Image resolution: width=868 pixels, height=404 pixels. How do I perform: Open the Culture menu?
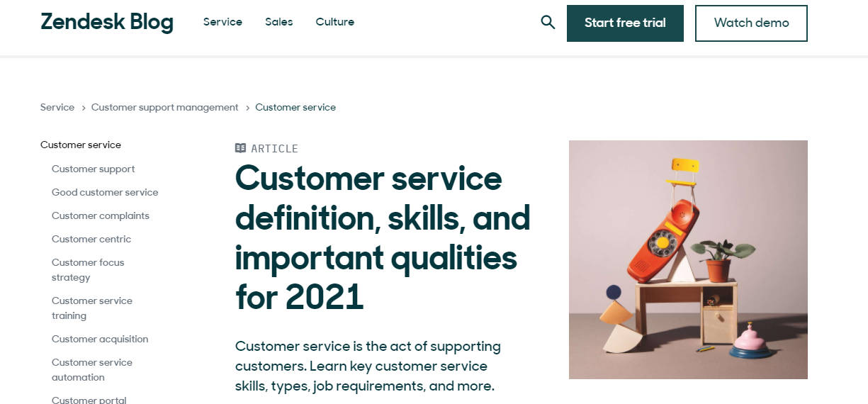(x=335, y=22)
